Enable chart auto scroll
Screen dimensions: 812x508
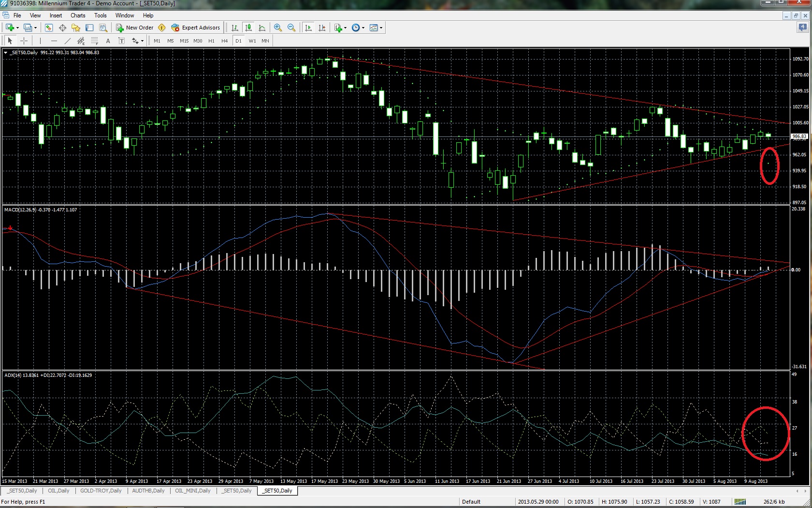[x=308, y=28]
